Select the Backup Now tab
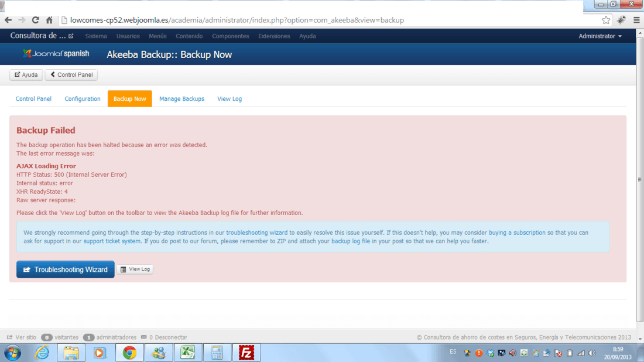Screen dimensions: 644x362 pos(130,98)
